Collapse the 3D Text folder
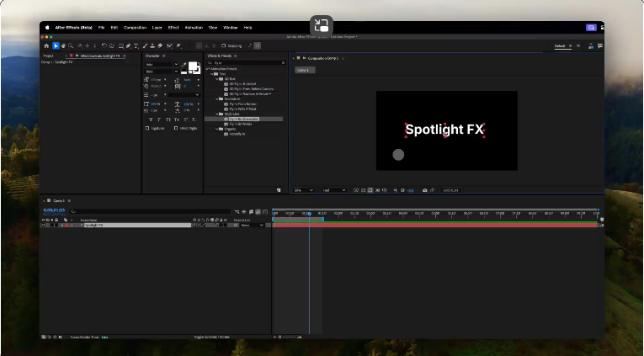 (217, 79)
